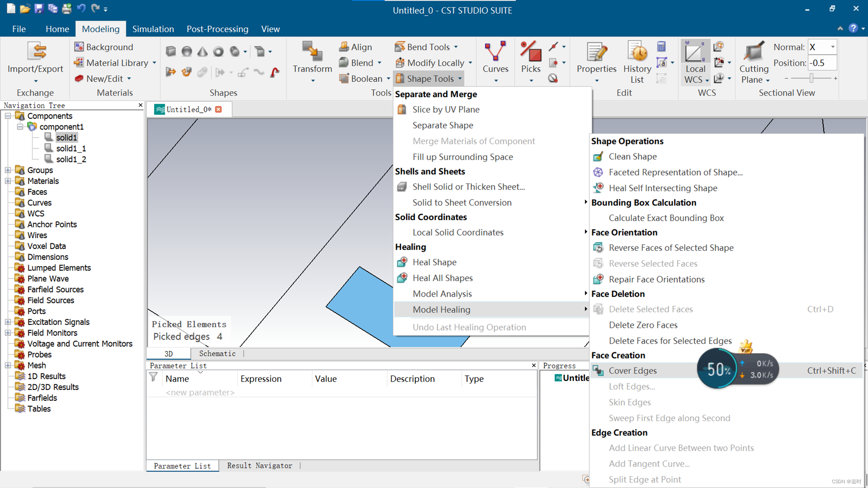
Task: Open the Picks tool
Action: [531, 53]
